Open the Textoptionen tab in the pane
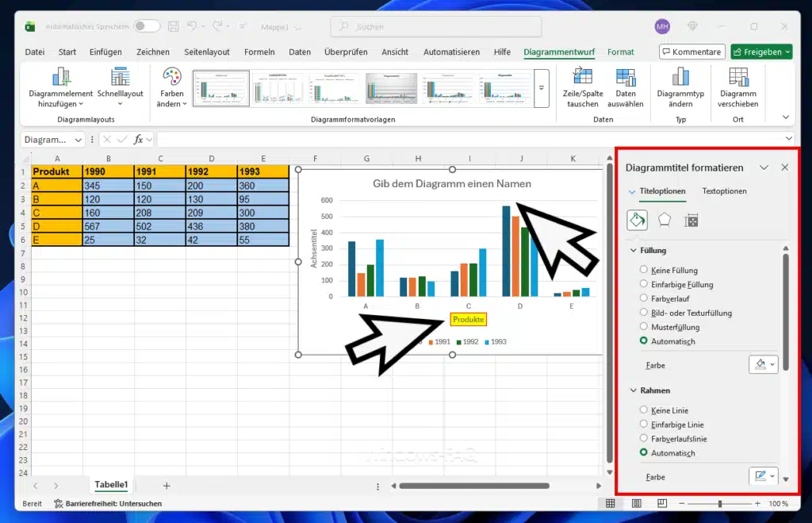812x523 pixels. pos(724,191)
